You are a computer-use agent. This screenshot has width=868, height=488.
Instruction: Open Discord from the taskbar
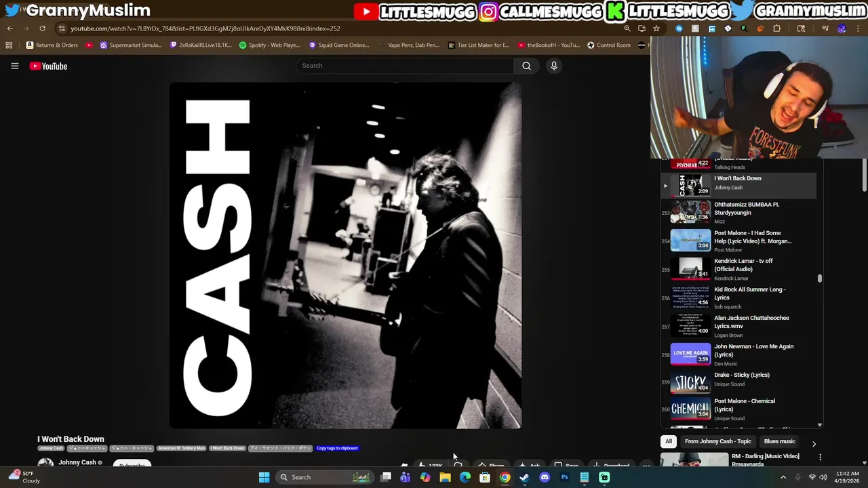[545, 477]
